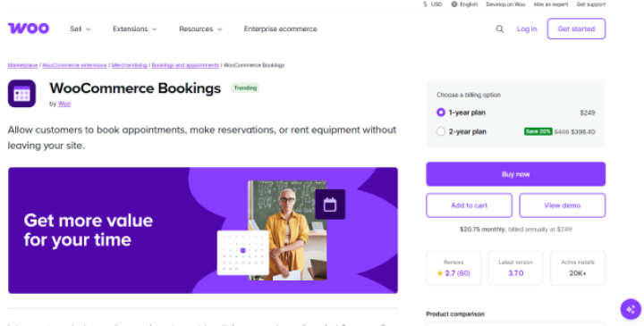Click the Woo logo
The width and height of the screenshot is (644, 326).
[x=29, y=29]
